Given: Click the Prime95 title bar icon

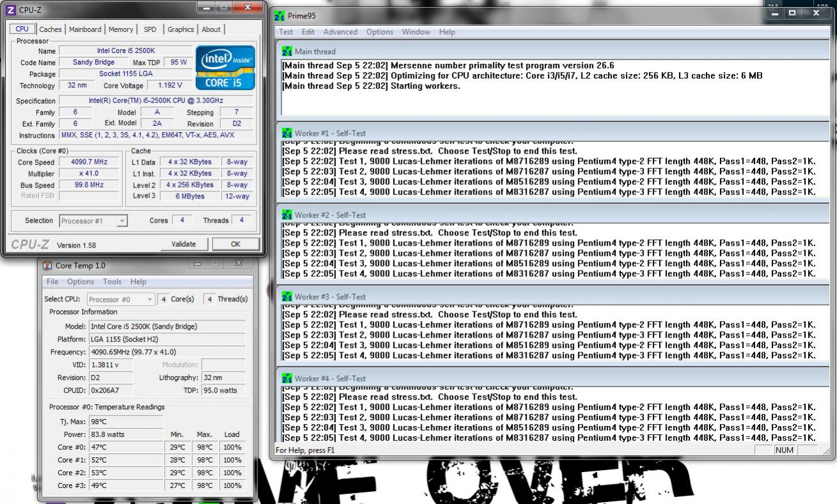Looking at the screenshot, I should [x=278, y=15].
